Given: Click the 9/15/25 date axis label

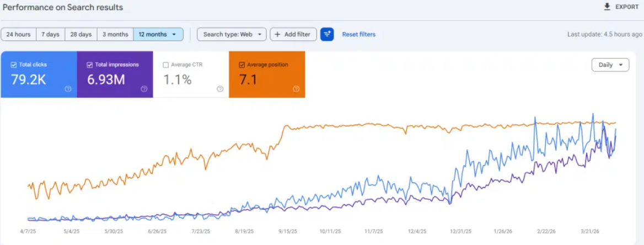Looking at the screenshot, I should point(287,232).
